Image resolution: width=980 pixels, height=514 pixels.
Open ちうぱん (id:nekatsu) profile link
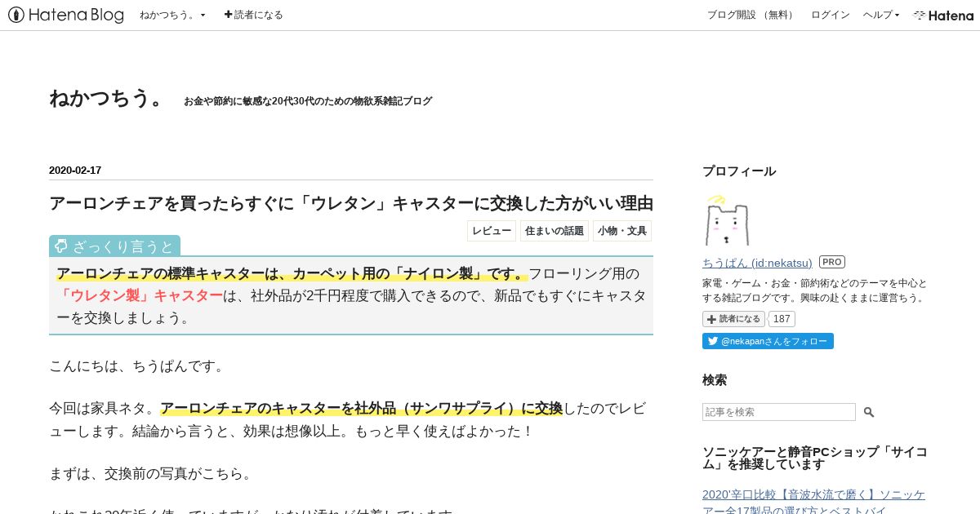click(x=757, y=263)
